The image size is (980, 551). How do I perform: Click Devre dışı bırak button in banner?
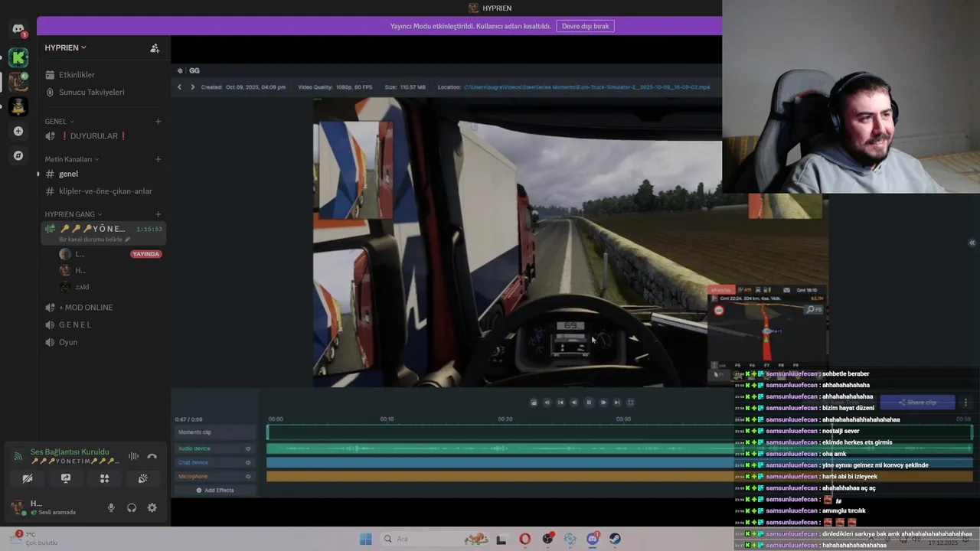pos(585,26)
